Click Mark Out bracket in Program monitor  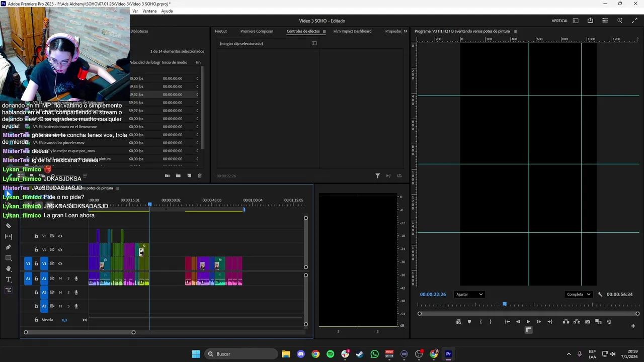(491, 322)
